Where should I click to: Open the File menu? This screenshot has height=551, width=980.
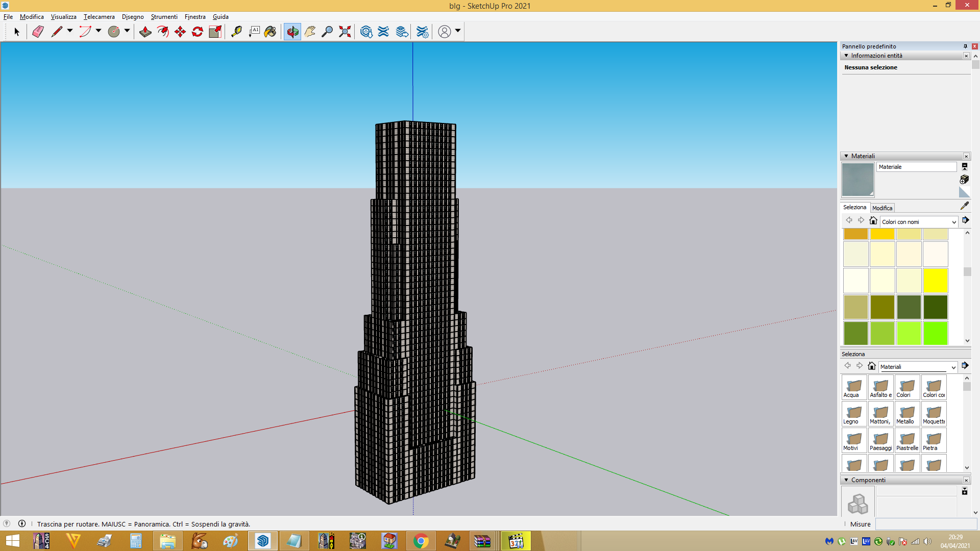coord(8,17)
